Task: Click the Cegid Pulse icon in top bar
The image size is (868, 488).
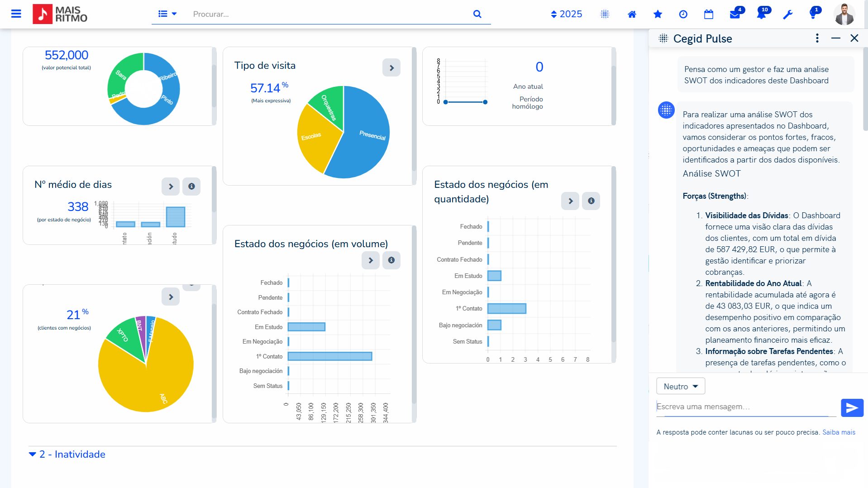Action: coord(605,14)
